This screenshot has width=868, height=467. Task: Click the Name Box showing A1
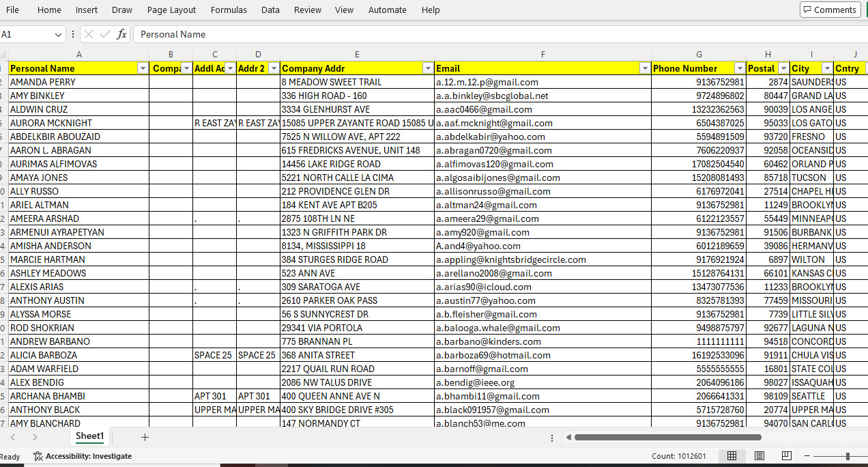26,34
